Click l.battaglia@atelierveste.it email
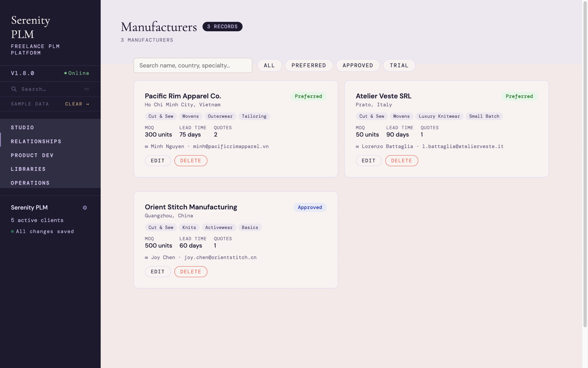Viewport: 588px width, 368px height. coord(463,147)
